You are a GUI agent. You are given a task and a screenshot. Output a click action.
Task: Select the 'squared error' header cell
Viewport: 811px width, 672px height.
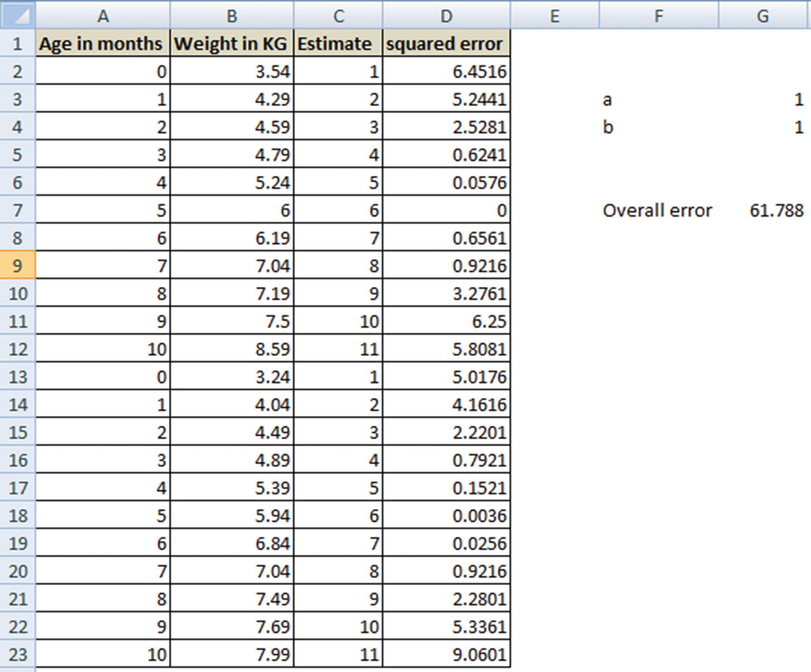click(446, 44)
